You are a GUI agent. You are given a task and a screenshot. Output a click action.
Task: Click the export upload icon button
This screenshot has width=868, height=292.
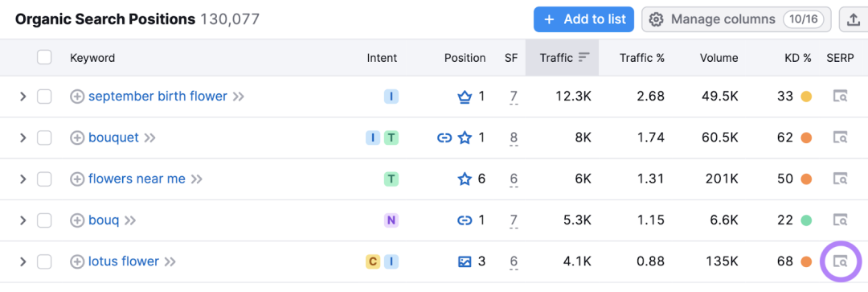tap(853, 20)
